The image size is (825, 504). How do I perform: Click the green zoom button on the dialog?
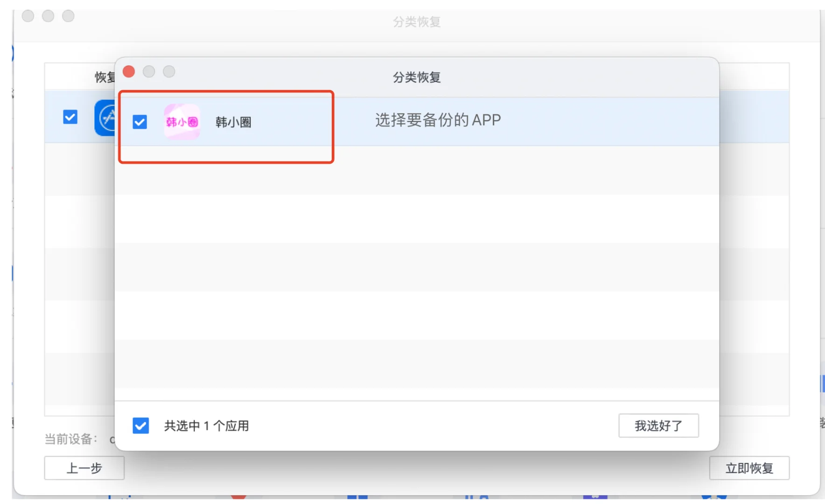tap(169, 71)
